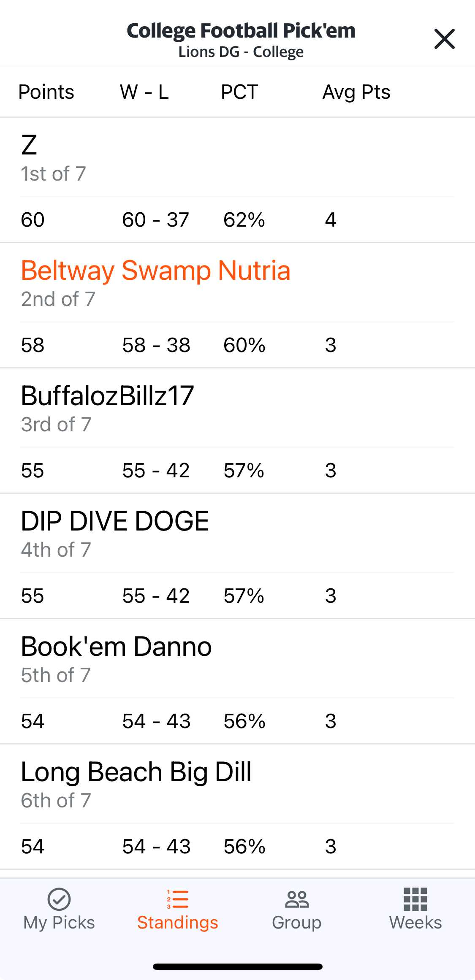The height and width of the screenshot is (980, 475).
Task: Close the College Football Pick'em screen
Action: 444,39
